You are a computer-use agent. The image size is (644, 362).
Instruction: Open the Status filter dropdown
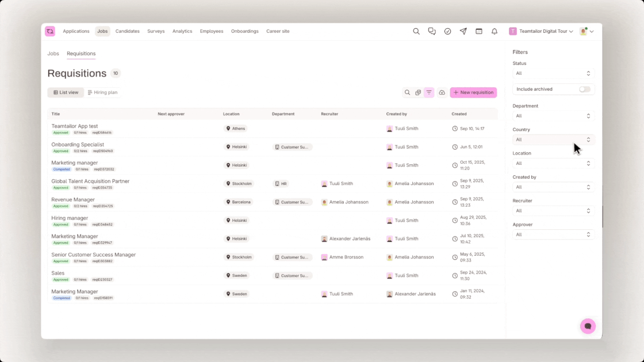553,74
